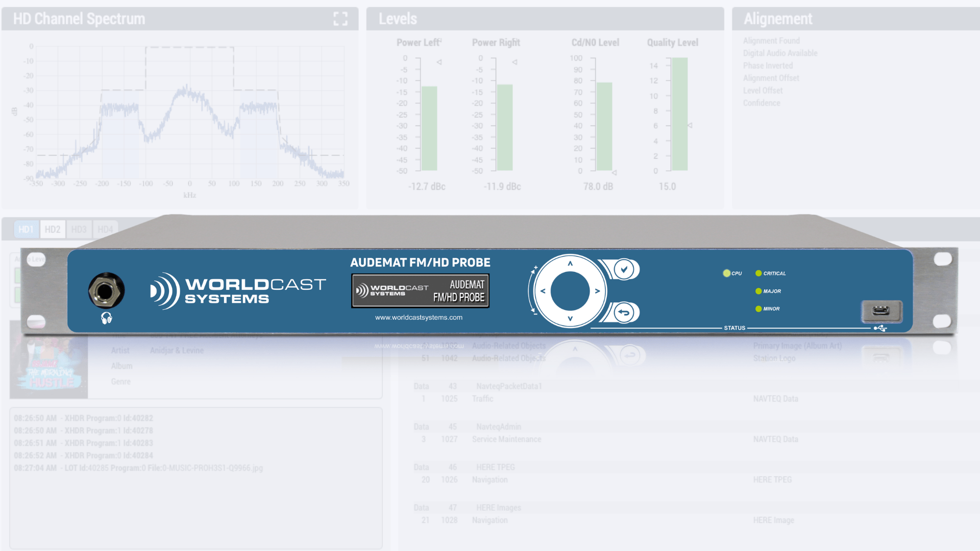Viewport: 980px width, 551px height.
Task: Click the headphone jack on the front panel
Action: click(x=106, y=291)
